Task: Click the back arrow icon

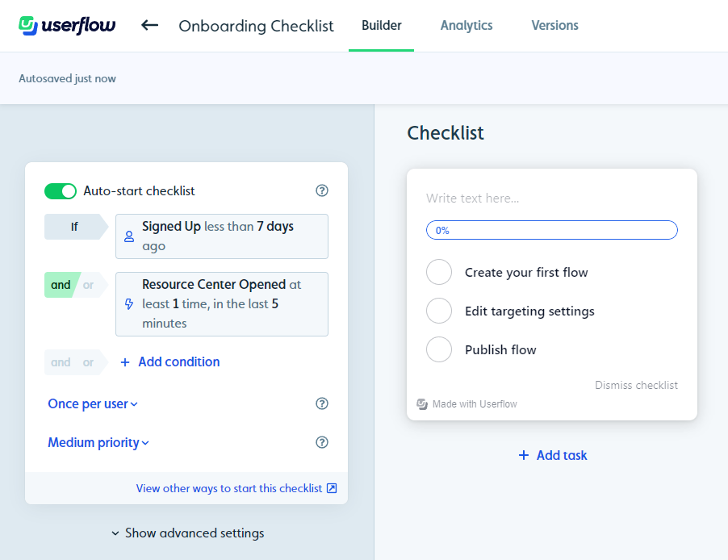Action: (x=149, y=25)
